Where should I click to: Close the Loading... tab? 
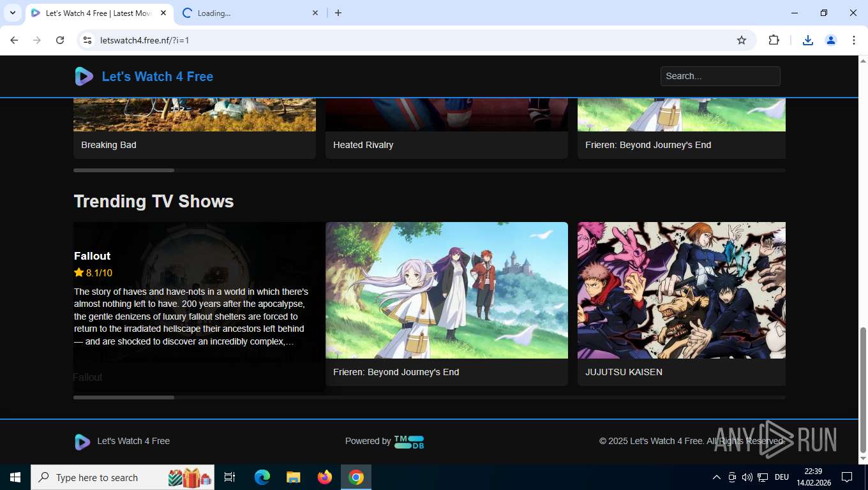tap(315, 13)
